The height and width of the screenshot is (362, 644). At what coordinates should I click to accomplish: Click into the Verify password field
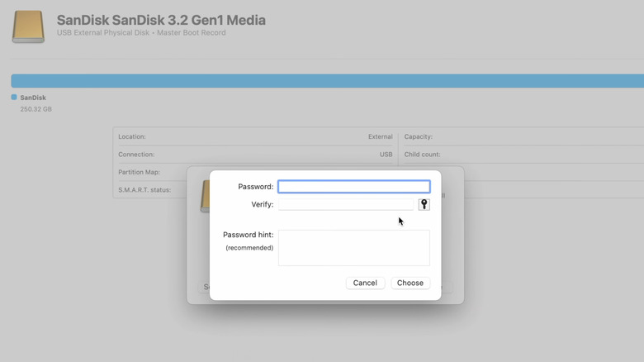(346, 204)
